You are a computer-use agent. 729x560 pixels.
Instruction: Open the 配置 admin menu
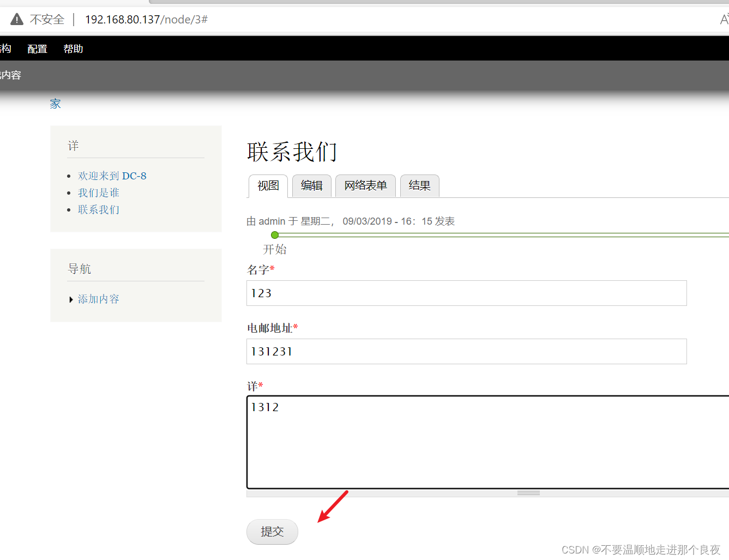pyautogui.click(x=38, y=49)
